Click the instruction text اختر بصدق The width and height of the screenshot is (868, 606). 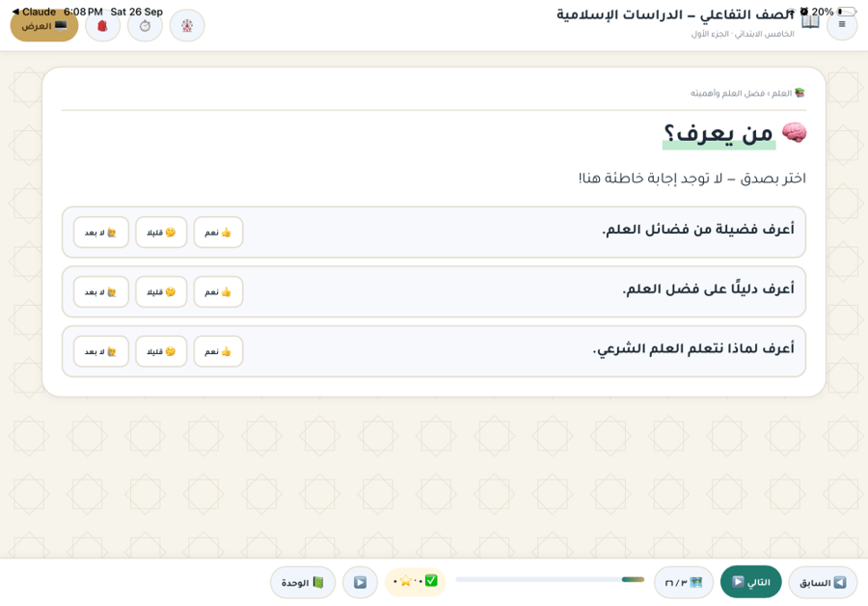point(692,178)
